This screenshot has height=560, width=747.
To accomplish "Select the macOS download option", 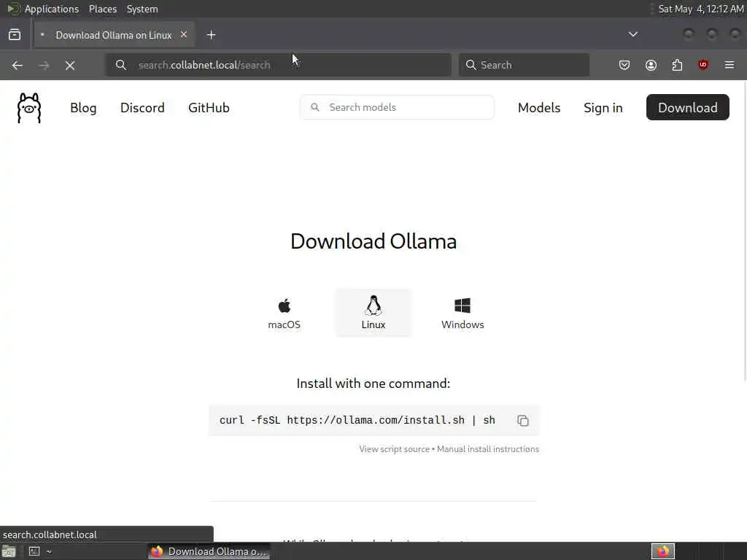I will click(x=285, y=313).
